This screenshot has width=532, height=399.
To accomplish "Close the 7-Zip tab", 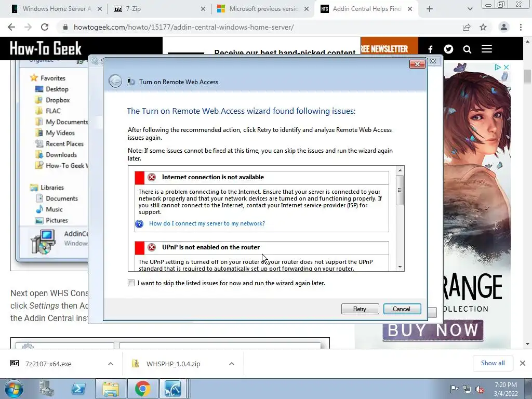I will coord(203,9).
